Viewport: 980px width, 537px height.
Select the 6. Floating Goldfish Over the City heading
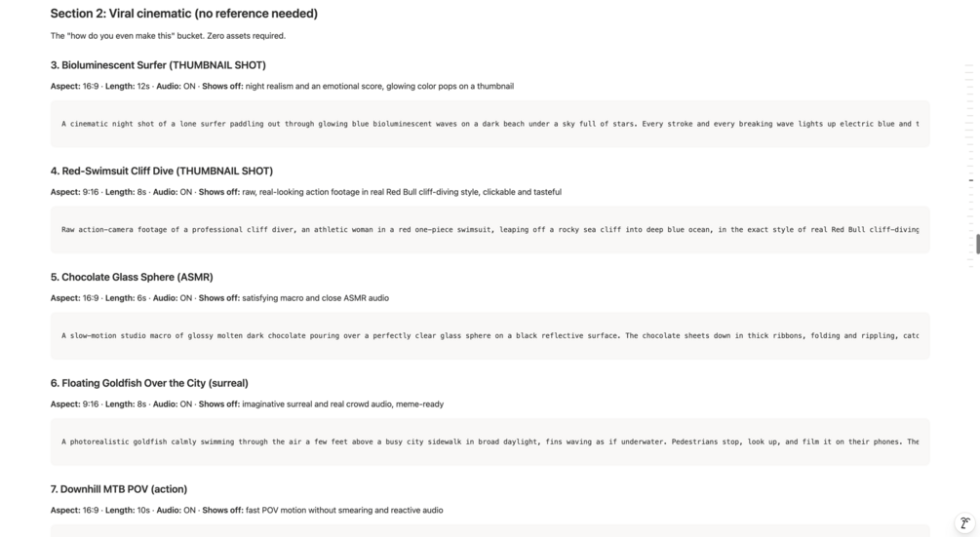pyautogui.click(x=149, y=383)
